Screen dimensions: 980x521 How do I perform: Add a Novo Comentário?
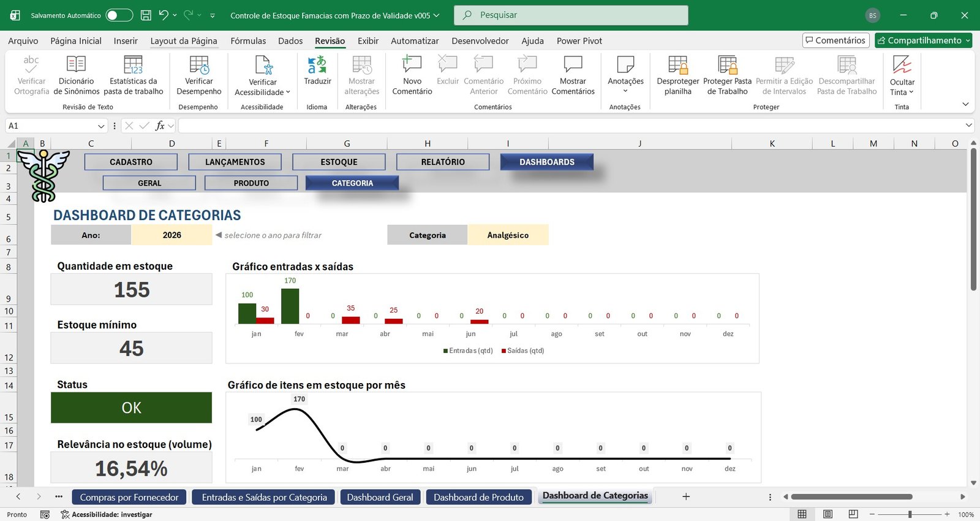412,75
